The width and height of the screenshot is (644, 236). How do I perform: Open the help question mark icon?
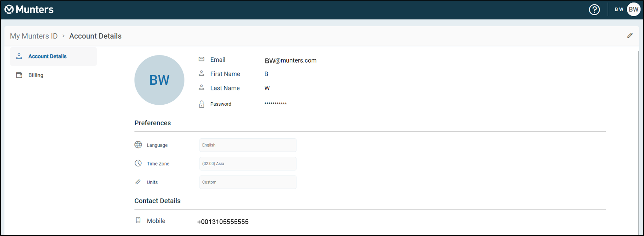click(594, 9)
